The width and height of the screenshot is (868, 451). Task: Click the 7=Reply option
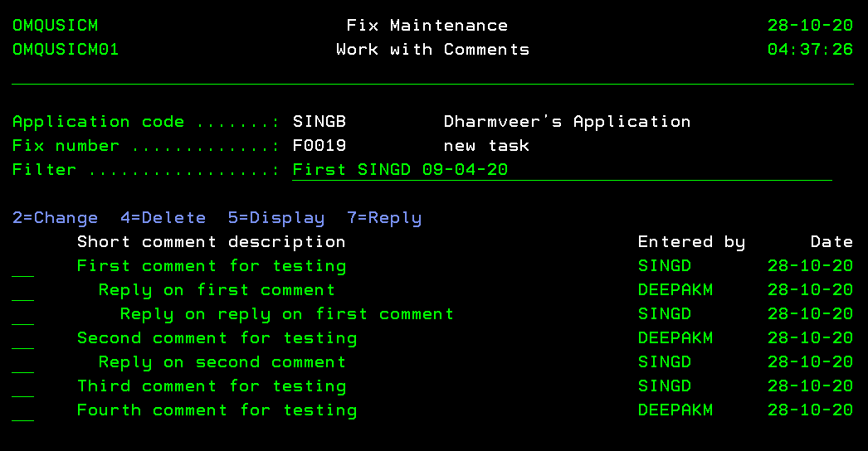384,218
